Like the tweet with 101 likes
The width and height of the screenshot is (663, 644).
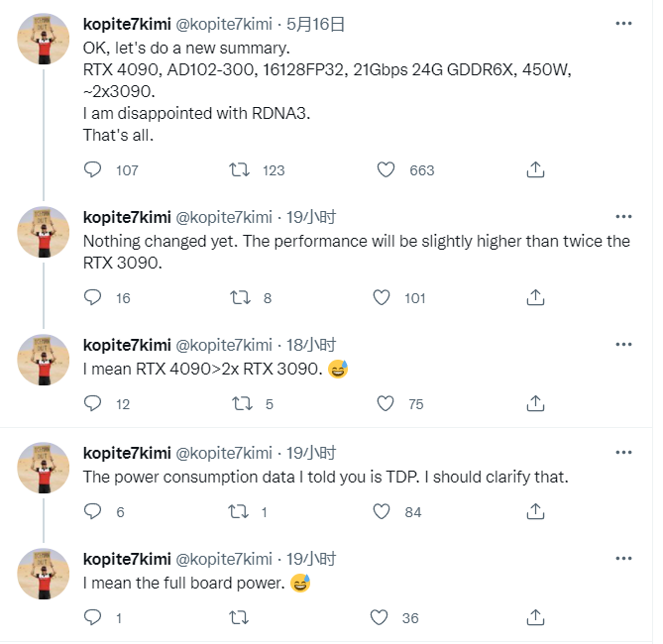point(387,297)
